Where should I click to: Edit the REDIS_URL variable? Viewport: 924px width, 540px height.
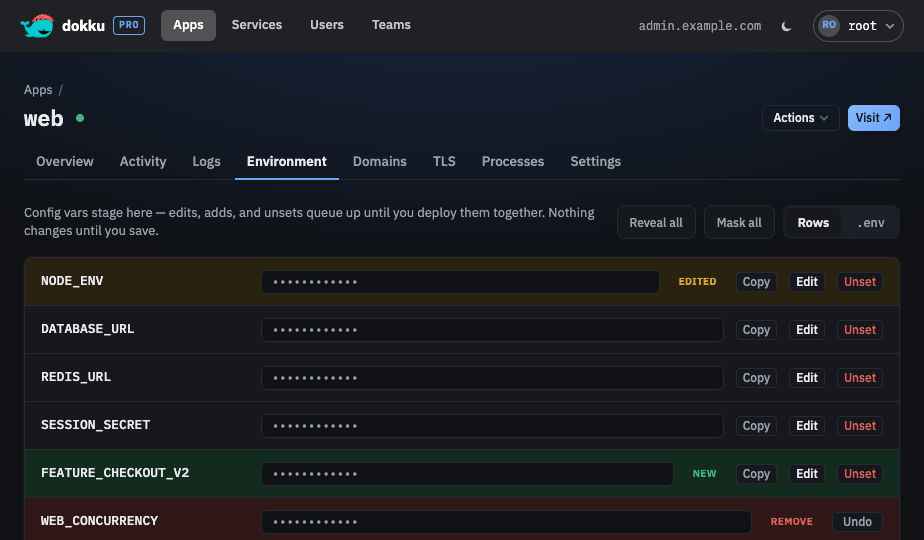[x=807, y=378]
